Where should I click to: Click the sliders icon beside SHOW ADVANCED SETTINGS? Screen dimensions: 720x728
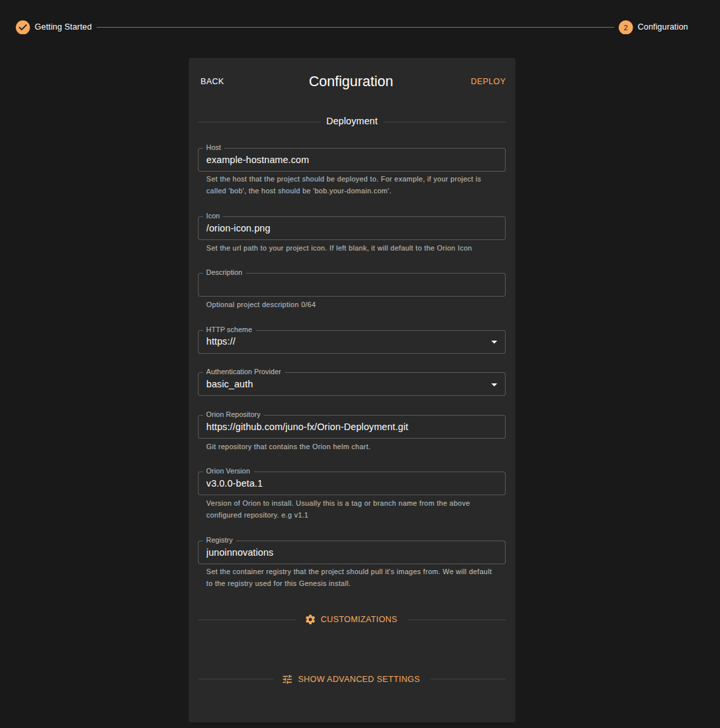coord(287,679)
